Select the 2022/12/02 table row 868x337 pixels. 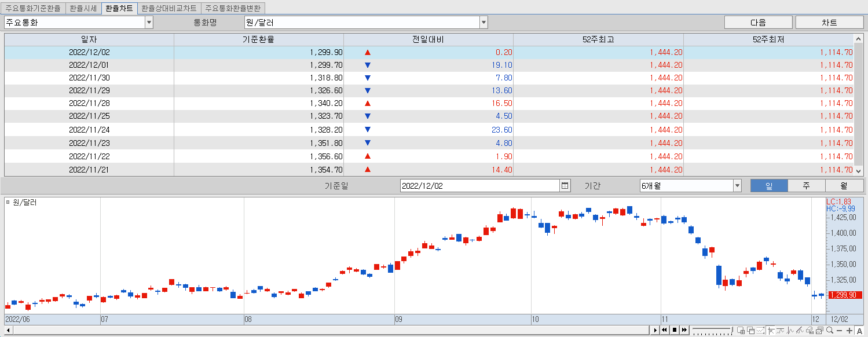429,52
